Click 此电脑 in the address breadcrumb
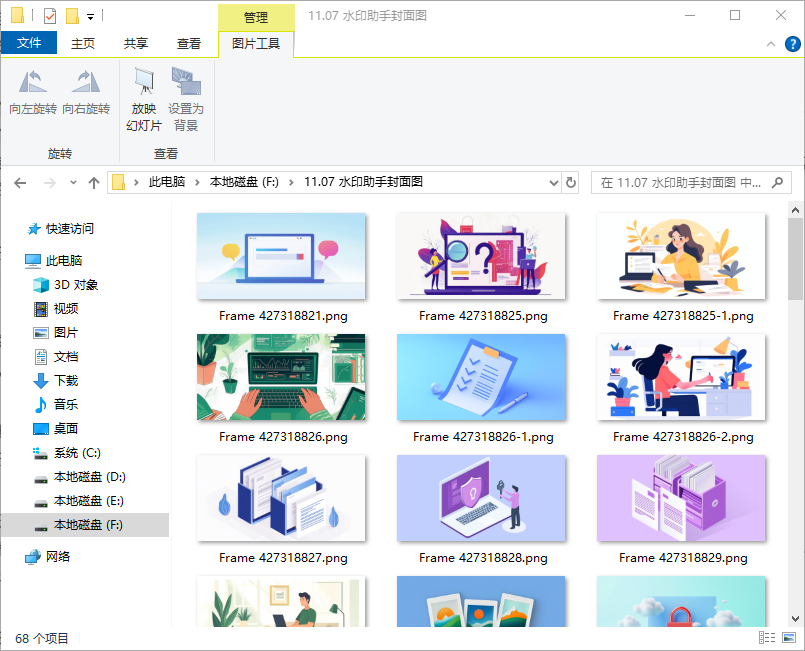The image size is (805, 651). click(x=167, y=182)
